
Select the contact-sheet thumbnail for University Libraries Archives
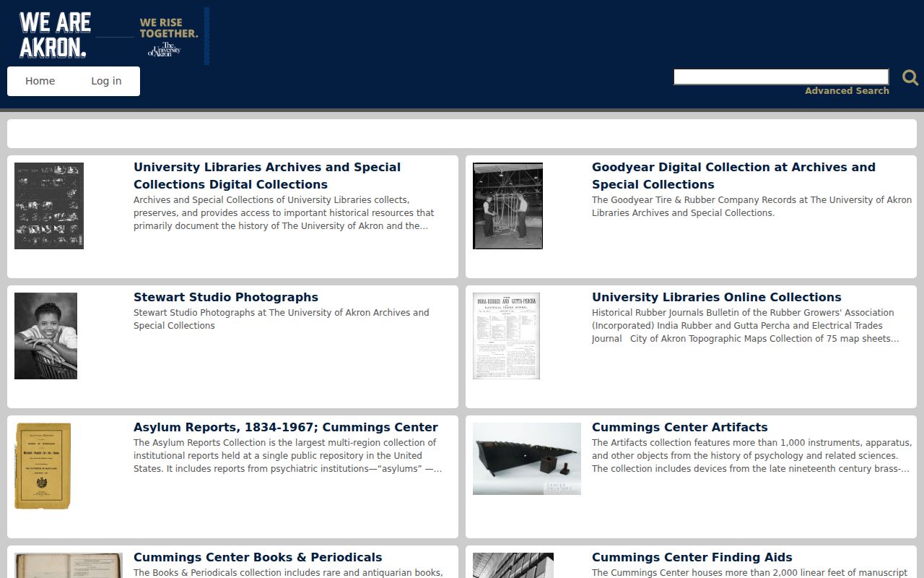coord(49,206)
